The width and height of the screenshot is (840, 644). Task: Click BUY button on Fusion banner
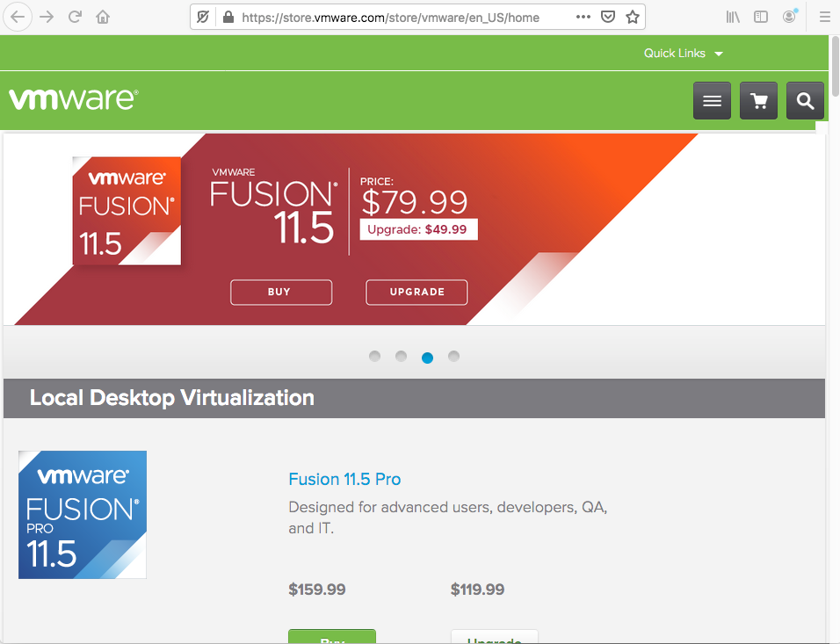coord(281,292)
